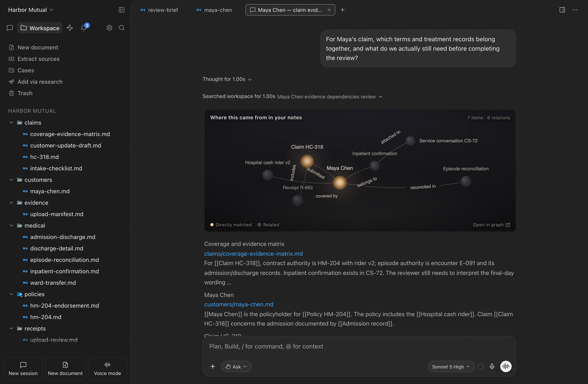This screenshot has height=384, width=588.
Task: Expand the Thought for 1.00s section
Action: (227, 79)
